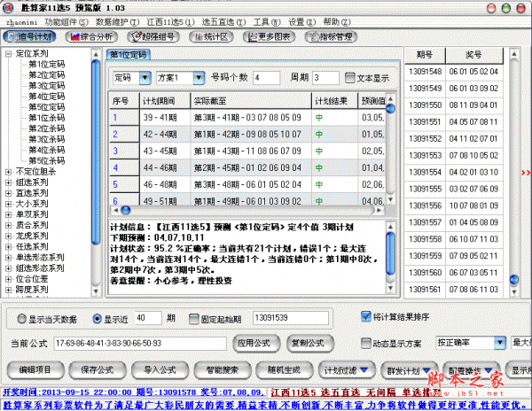This screenshot has height=411, width=532.
Task: Click the 当前公式 formula field
Action: tap(140, 343)
